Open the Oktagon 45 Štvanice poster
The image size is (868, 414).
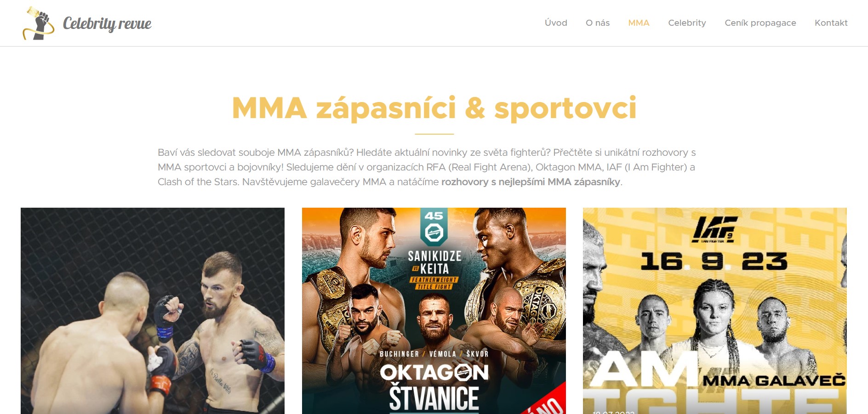click(x=434, y=311)
